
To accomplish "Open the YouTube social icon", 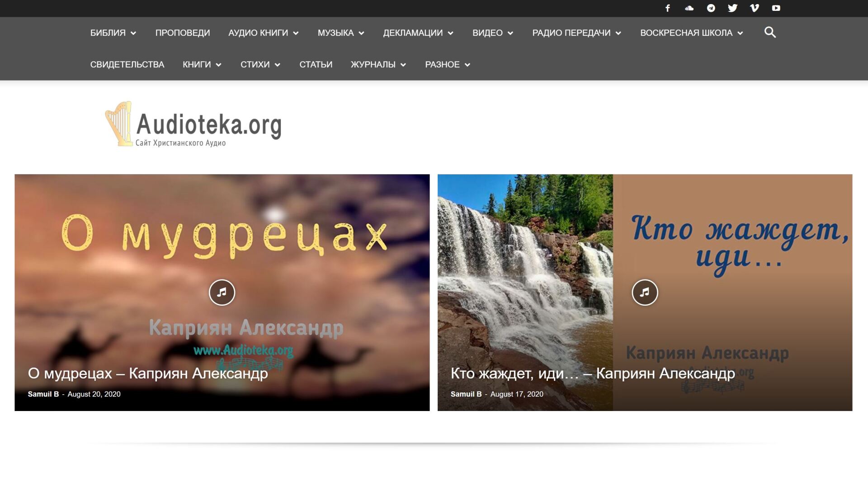I will tap(776, 8).
